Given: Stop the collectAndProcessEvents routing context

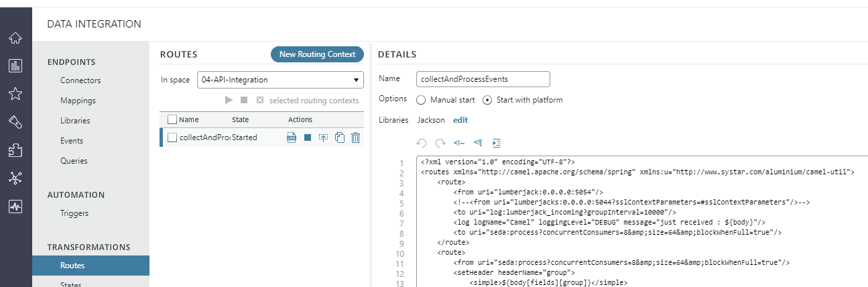Looking at the screenshot, I should (x=308, y=137).
